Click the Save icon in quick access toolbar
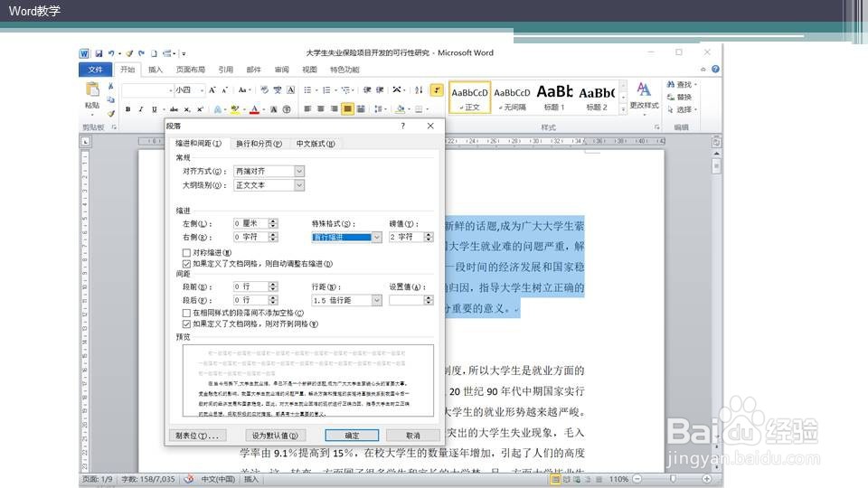Viewport: 868px width, 488px height. 99,53
